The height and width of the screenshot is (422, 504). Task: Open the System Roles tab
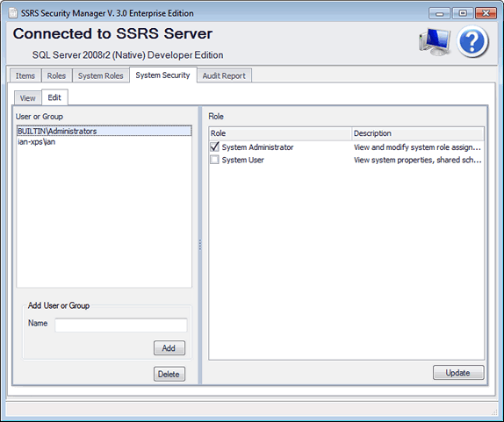pos(101,75)
